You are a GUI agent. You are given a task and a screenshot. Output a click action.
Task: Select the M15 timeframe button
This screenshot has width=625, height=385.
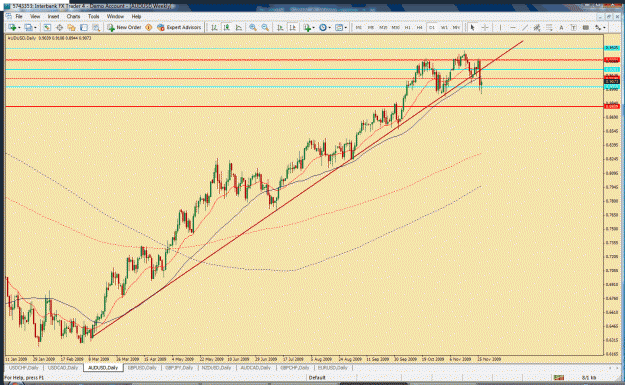(383, 28)
